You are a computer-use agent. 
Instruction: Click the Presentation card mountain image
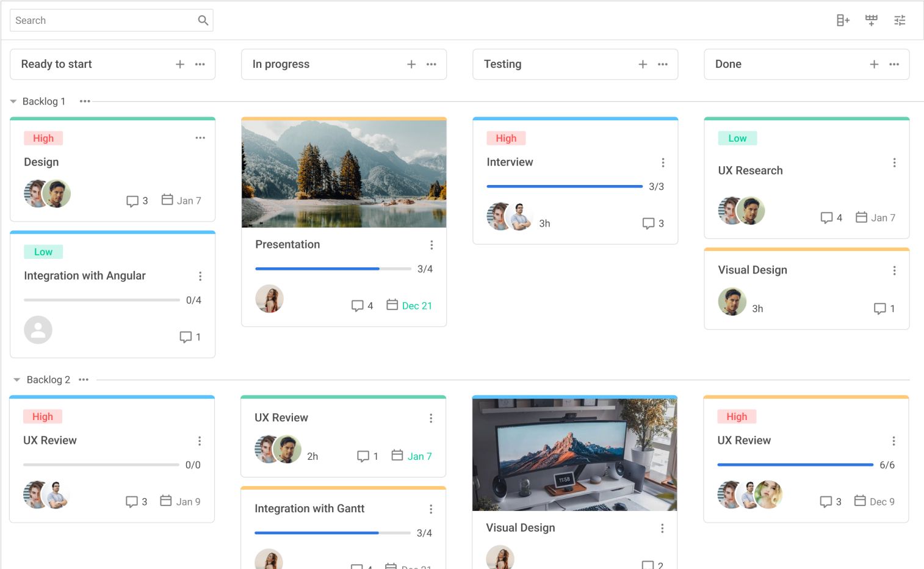pos(344,173)
